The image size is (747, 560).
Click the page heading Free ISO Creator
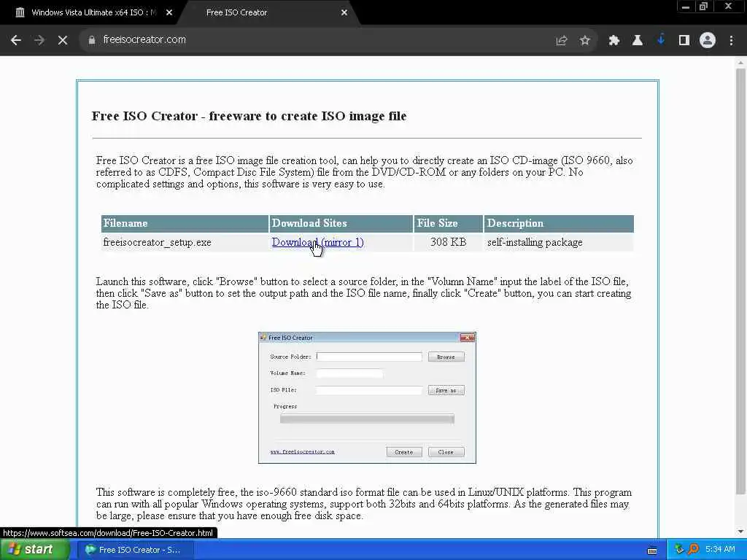[x=249, y=116]
